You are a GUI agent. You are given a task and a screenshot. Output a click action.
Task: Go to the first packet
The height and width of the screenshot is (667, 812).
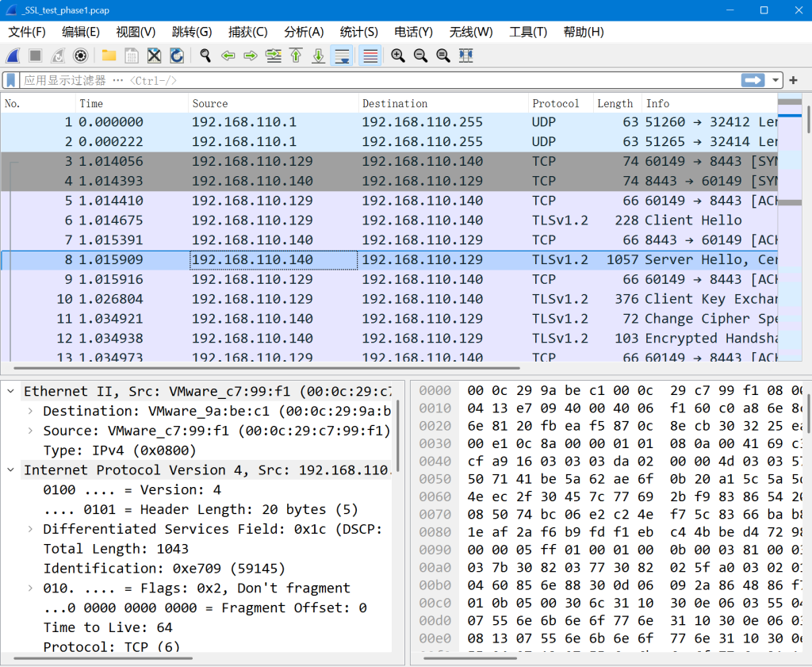pyautogui.click(x=296, y=56)
